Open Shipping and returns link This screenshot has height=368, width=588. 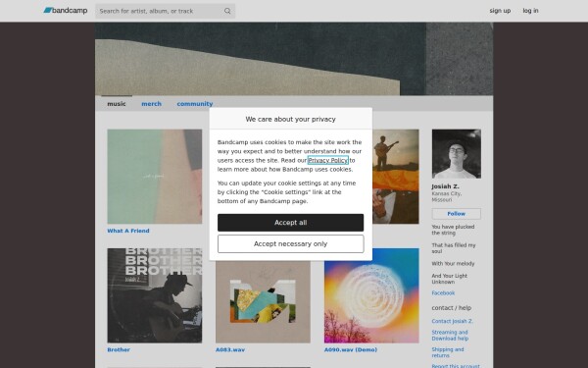pos(448,352)
